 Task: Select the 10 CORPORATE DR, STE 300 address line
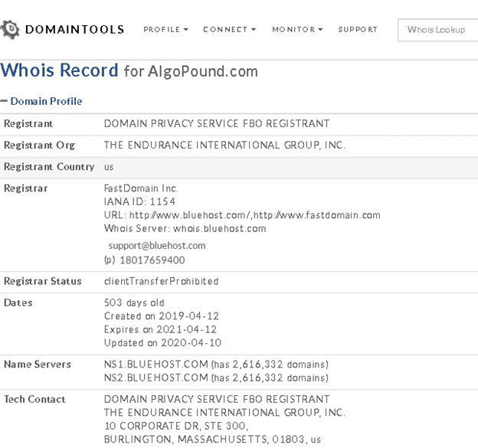176,426
